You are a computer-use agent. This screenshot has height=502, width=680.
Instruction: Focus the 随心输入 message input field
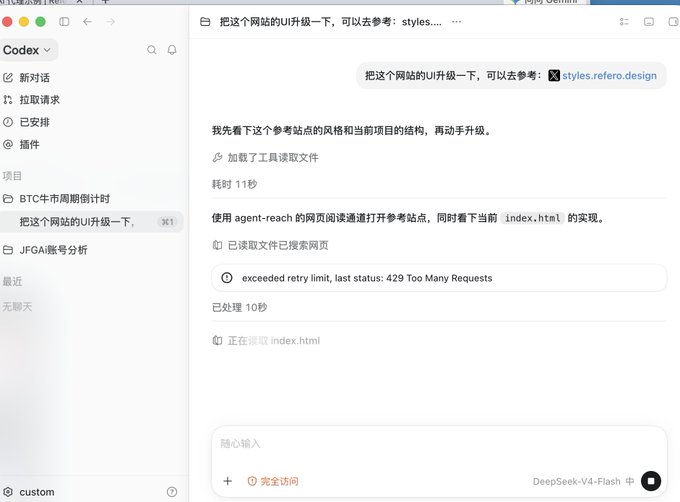click(x=439, y=444)
